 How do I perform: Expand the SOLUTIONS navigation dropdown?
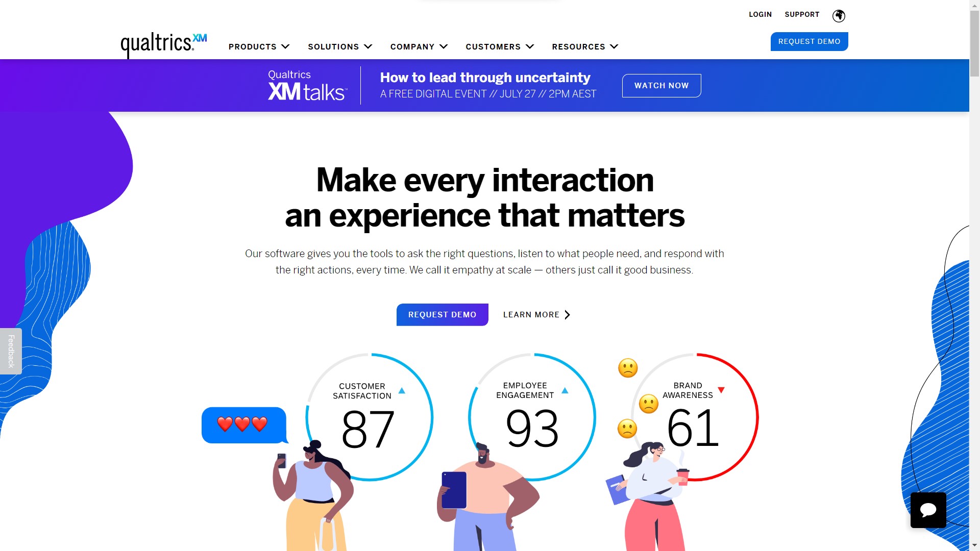point(340,46)
